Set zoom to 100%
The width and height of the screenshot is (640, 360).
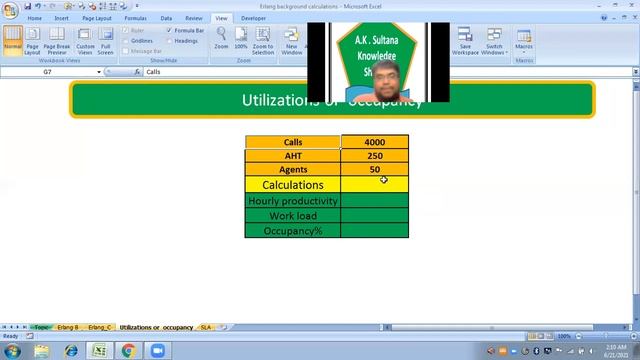[241, 39]
